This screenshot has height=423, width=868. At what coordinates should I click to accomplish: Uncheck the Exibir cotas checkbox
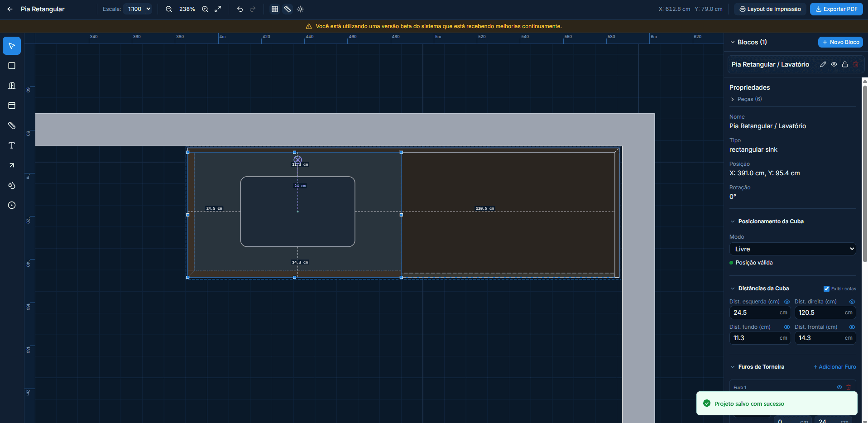pyautogui.click(x=826, y=288)
